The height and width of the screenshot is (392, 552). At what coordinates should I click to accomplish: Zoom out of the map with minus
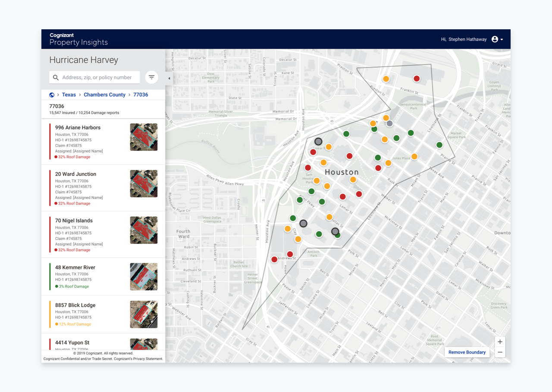500,352
